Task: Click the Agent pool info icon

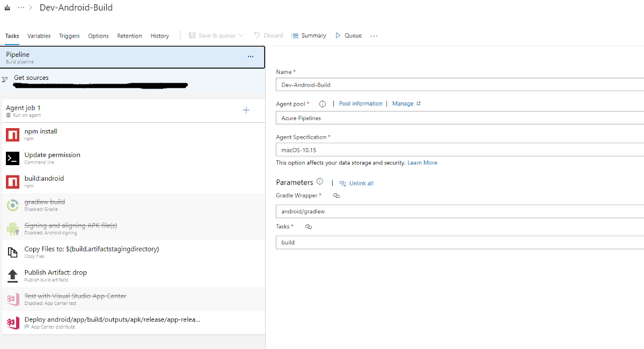Action: pyautogui.click(x=323, y=104)
